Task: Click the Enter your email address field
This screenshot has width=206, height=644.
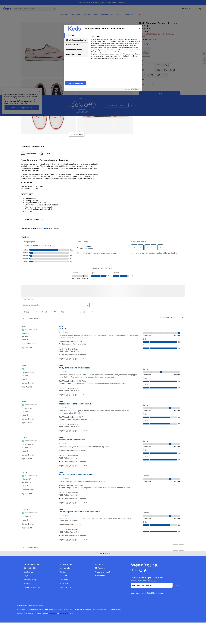Action: point(152,586)
